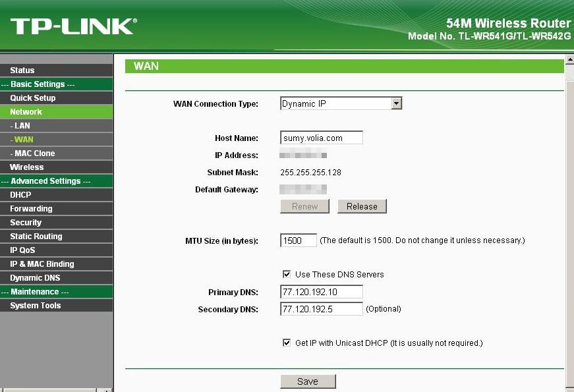Open System Tools menu

point(36,306)
